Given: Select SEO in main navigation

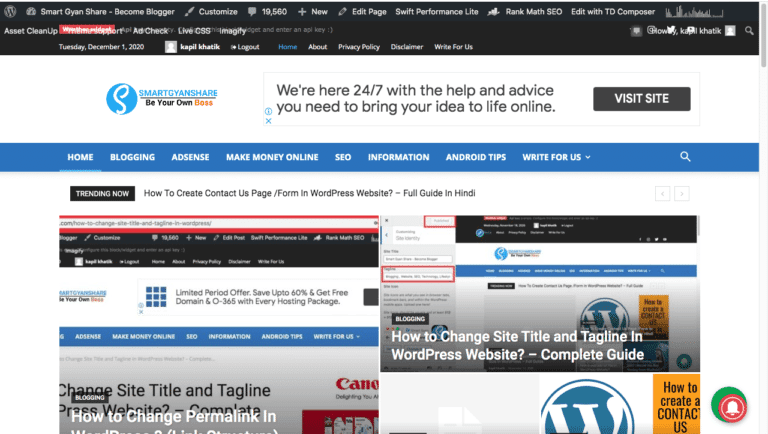Looking at the screenshot, I should pyautogui.click(x=343, y=157).
